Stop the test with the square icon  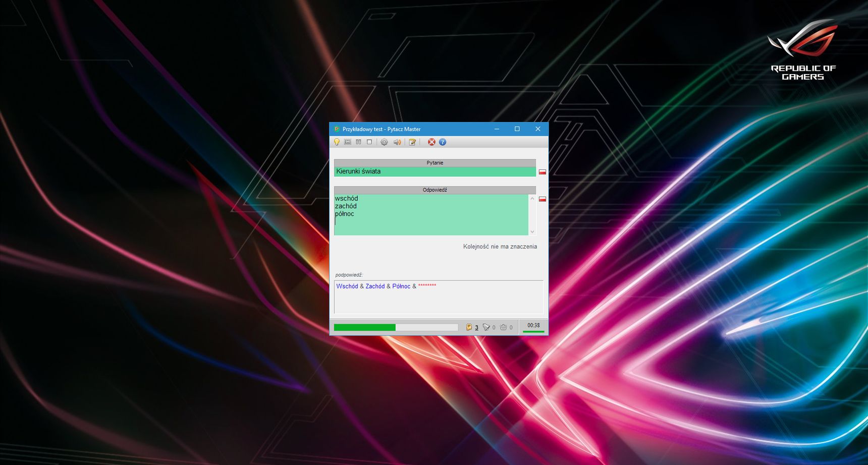pos(369,142)
